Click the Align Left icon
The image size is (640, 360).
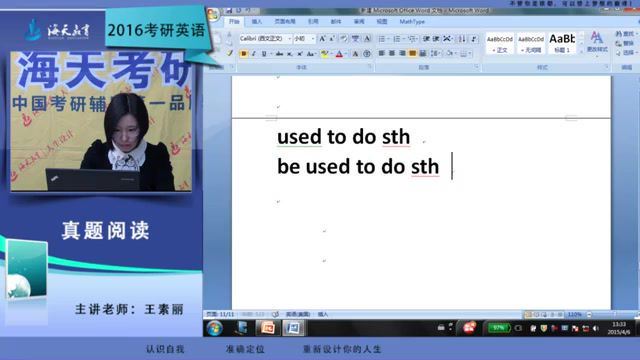click(382, 53)
